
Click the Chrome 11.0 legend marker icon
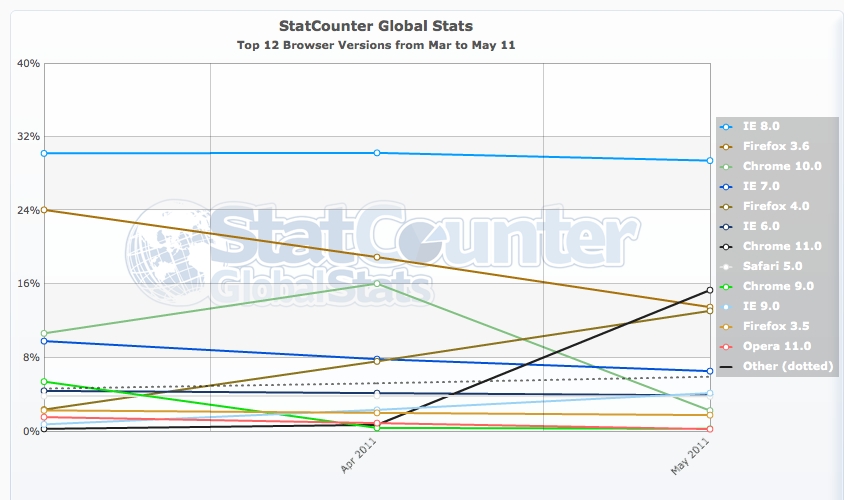pos(727,246)
